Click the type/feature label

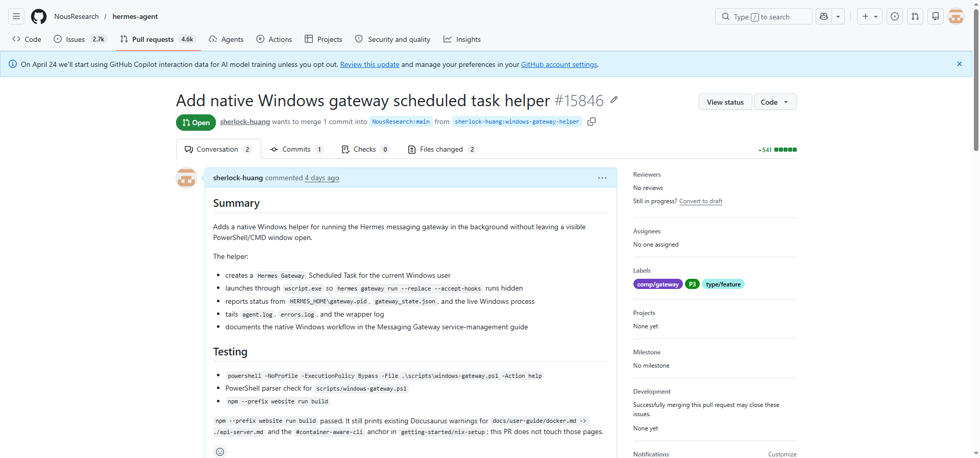[723, 284]
